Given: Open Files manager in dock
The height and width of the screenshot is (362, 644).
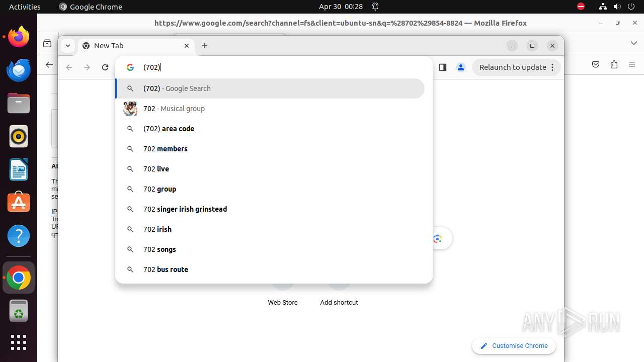Looking at the screenshot, I should tap(19, 103).
